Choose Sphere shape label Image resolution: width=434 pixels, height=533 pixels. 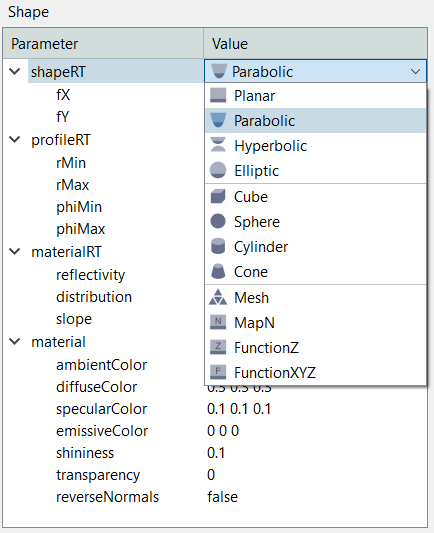pyautogui.click(x=257, y=222)
